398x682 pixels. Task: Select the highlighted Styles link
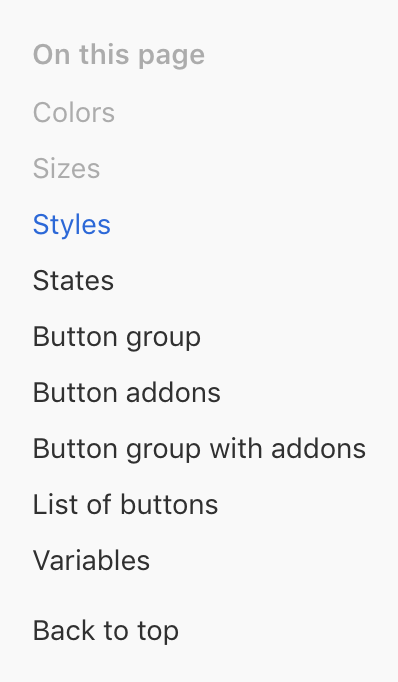pyautogui.click(x=72, y=225)
